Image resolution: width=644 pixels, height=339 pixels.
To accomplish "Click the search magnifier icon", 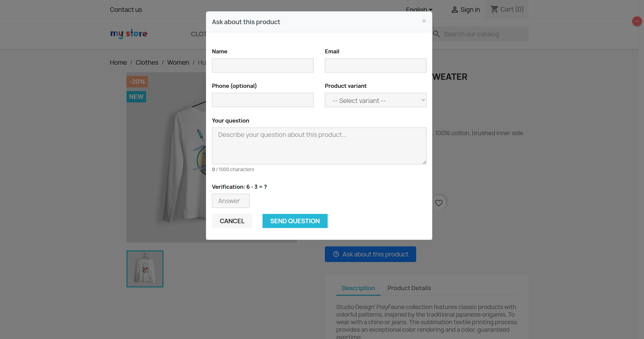I will (x=437, y=34).
